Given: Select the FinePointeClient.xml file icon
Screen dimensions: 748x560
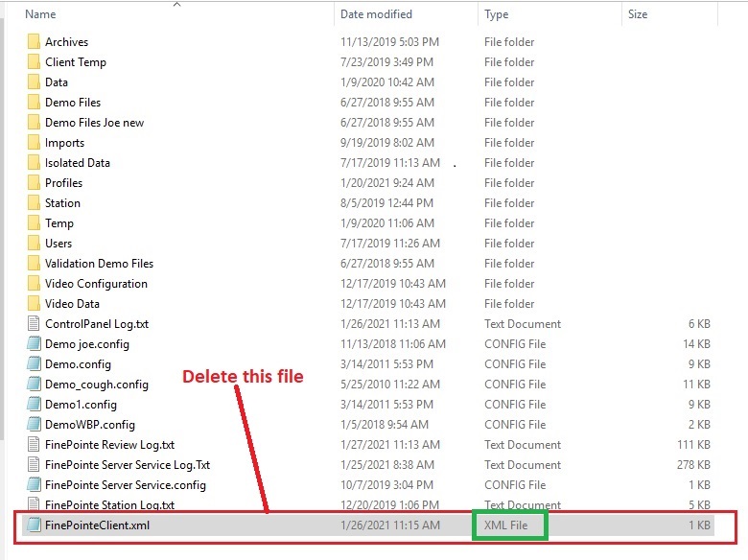Looking at the screenshot, I should (x=34, y=525).
